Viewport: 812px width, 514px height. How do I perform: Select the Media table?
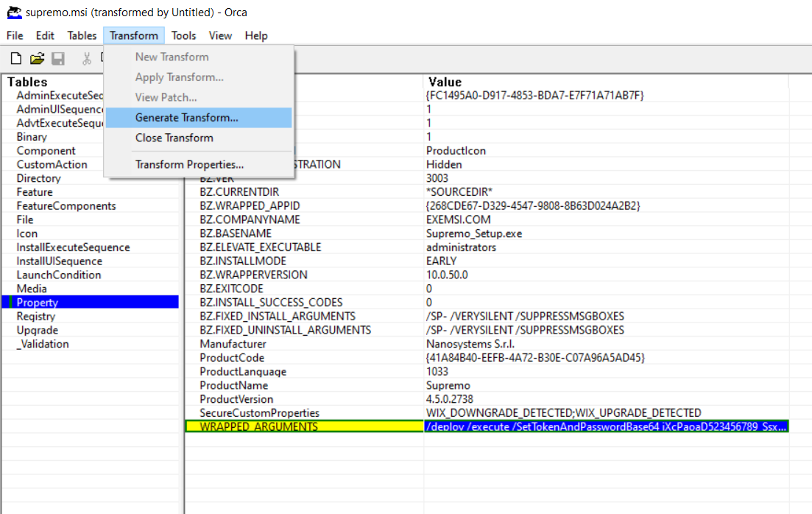32,289
